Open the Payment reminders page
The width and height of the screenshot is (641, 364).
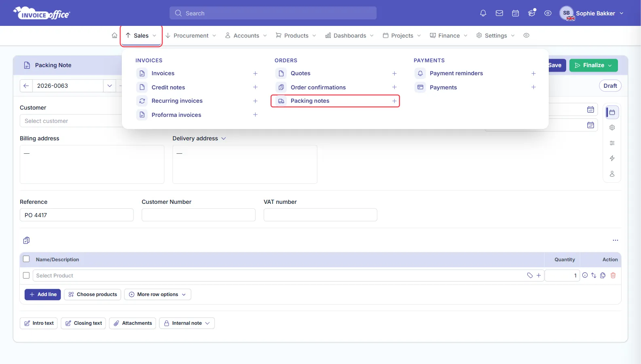[x=456, y=74]
